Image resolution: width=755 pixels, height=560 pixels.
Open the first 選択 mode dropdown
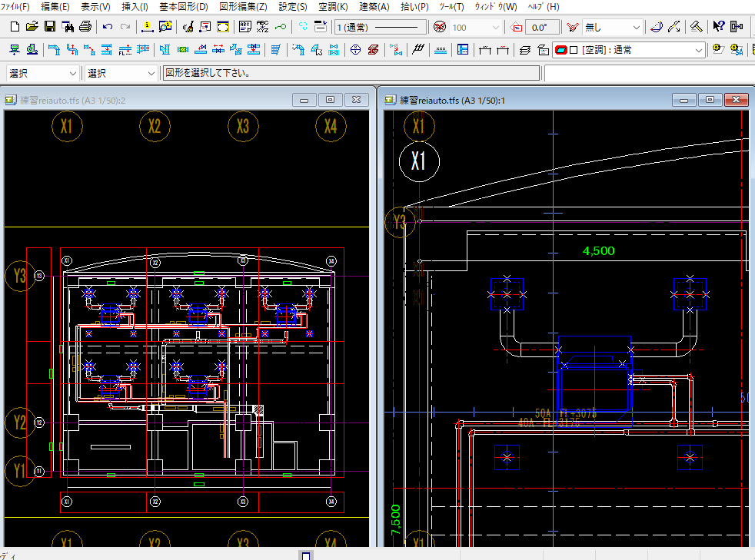73,74
